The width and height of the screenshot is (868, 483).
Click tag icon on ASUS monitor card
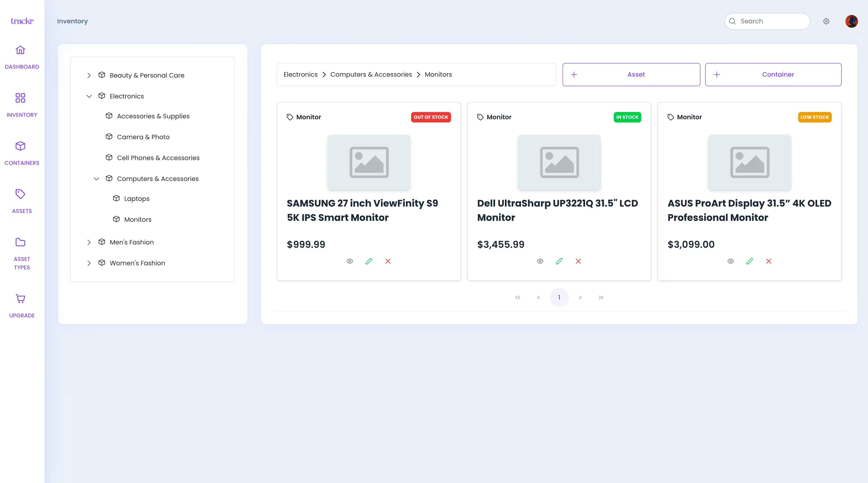671,117
